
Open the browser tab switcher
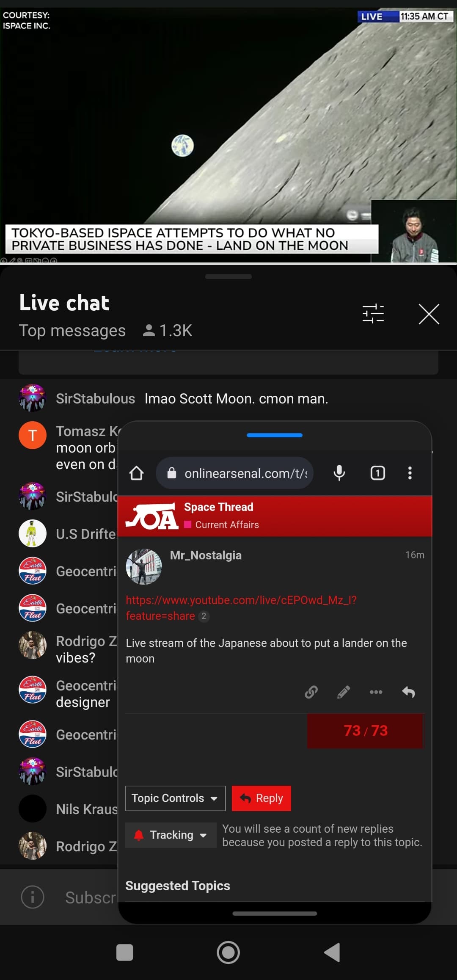coord(377,473)
